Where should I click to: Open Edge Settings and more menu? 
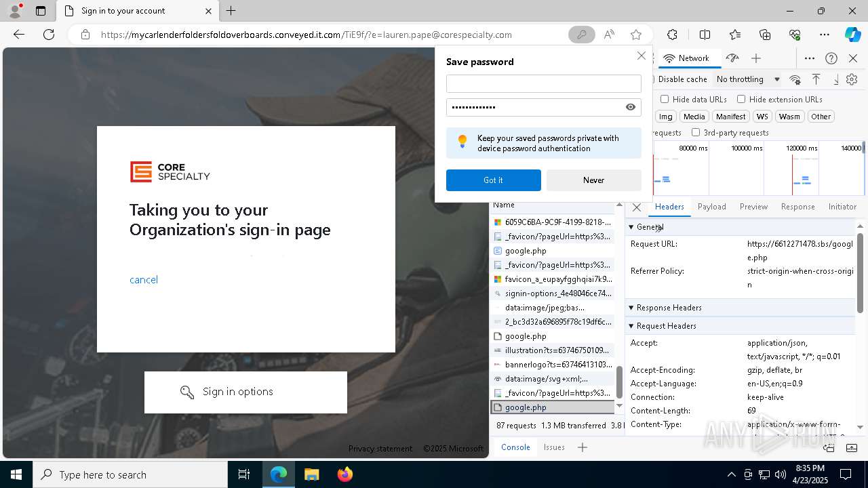pos(825,35)
